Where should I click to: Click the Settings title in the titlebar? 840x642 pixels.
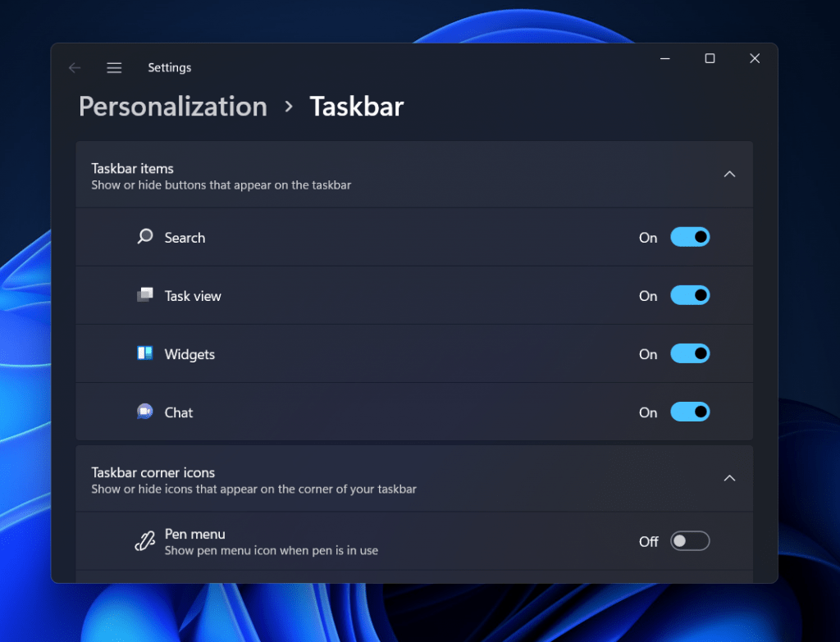coord(169,67)
